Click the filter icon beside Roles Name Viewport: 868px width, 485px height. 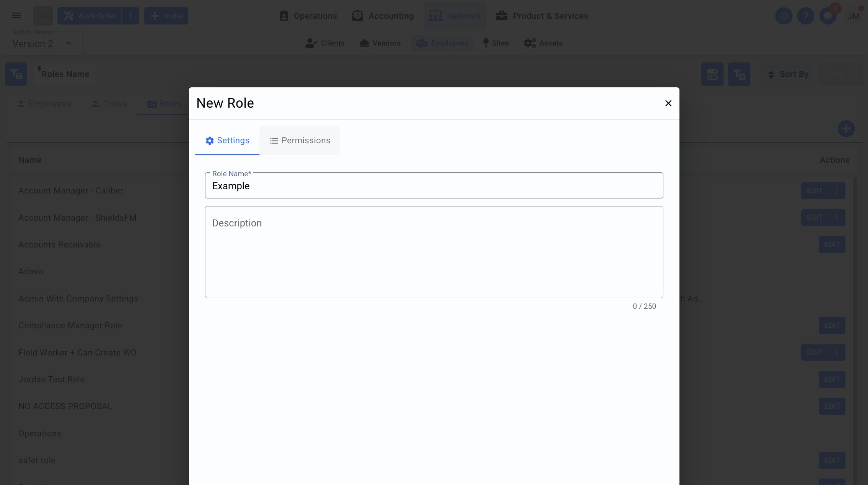coord(16,74)
